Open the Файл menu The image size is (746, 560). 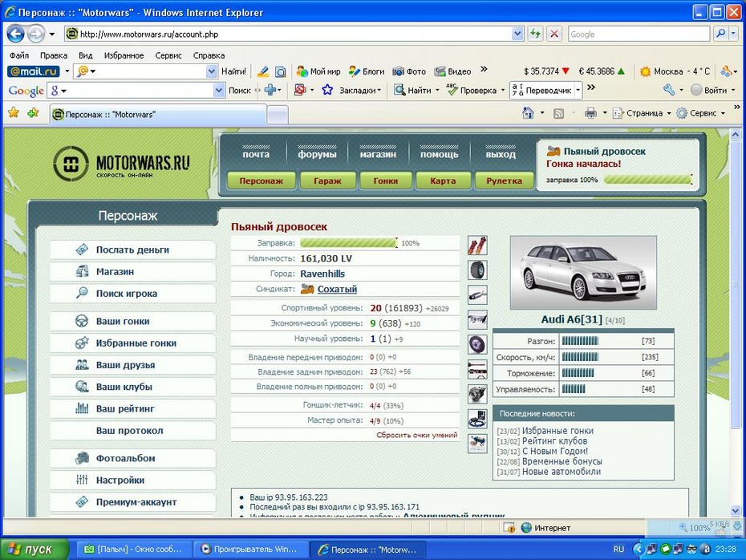click(x=19, y=55)
